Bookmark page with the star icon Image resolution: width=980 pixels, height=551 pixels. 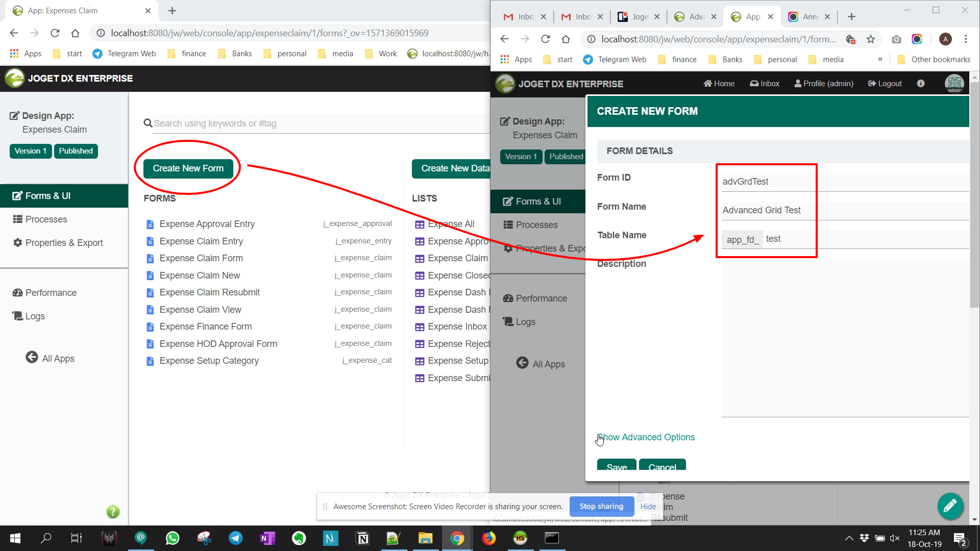coord(871,39)
